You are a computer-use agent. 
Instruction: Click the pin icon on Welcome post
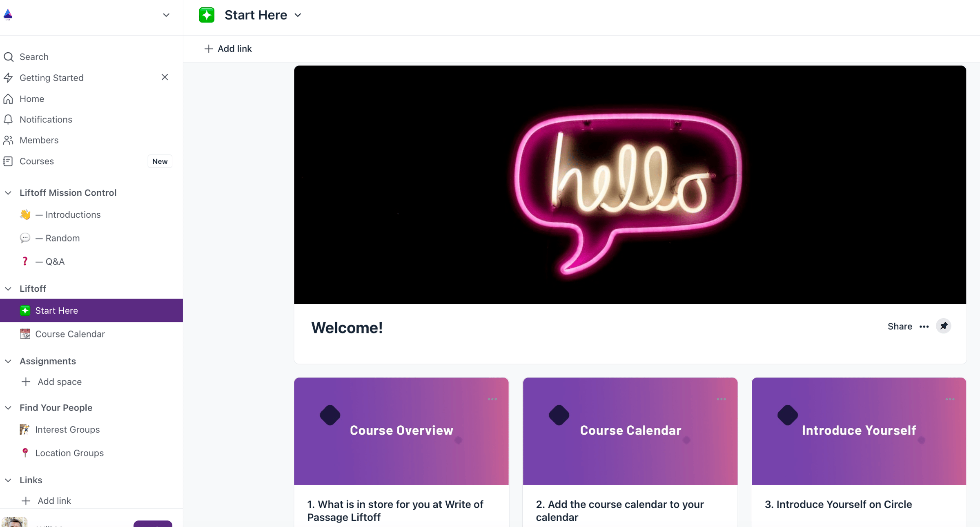pyautogui.click(x=944, y=326)
